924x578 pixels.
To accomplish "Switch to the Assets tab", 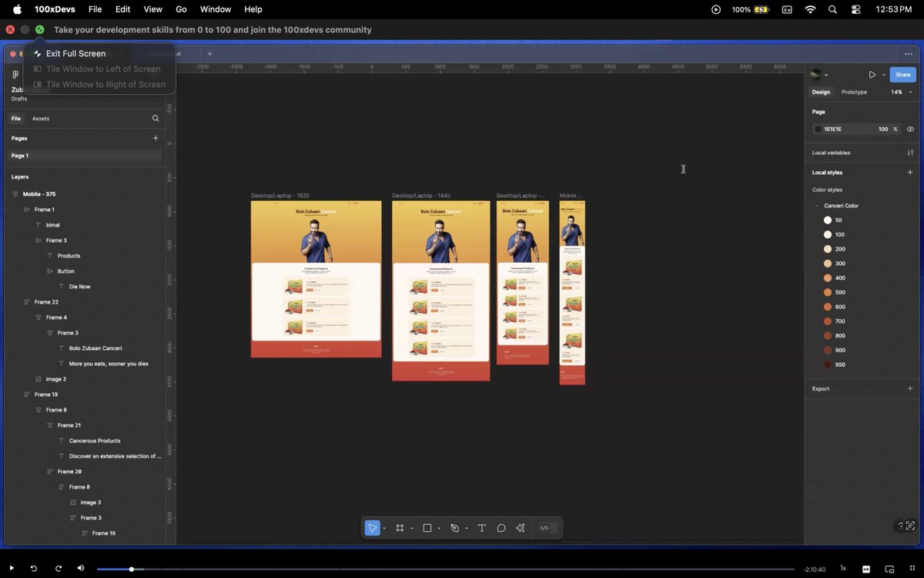I will [x=41, y=119].
